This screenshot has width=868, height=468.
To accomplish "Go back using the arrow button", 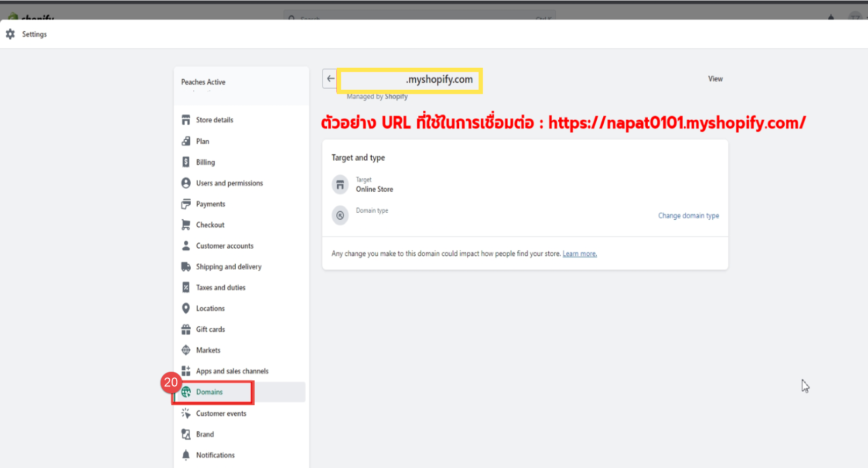I will click(330, 79).
